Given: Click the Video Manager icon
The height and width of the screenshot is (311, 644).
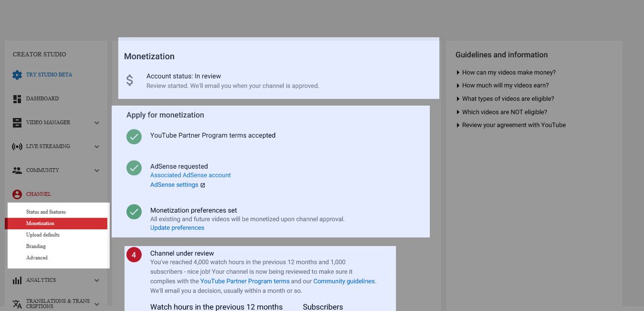Looking at the screenshot, I should (17, 122).
